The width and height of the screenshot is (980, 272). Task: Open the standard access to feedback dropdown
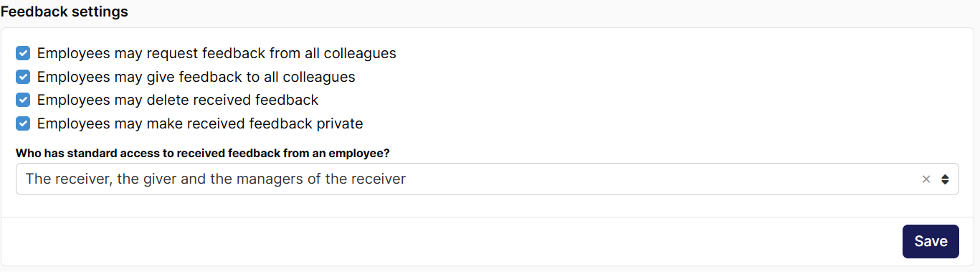coord(487,179)
